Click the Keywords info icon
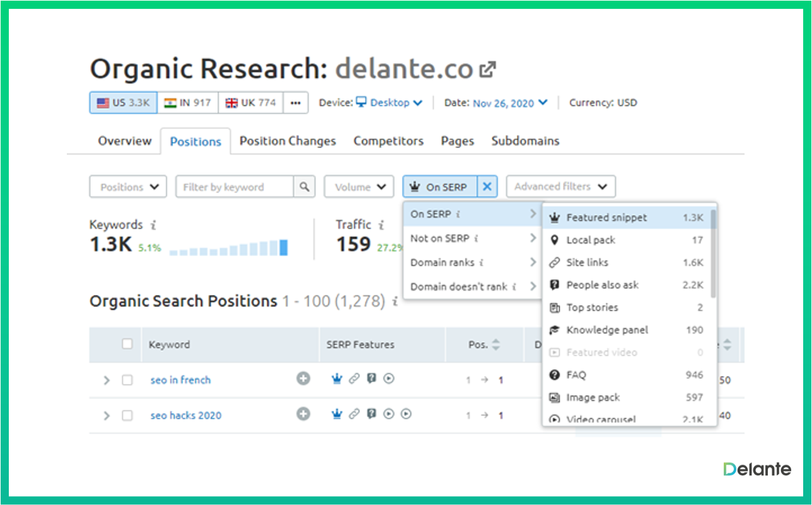812x505 pixels. (153, 225)
